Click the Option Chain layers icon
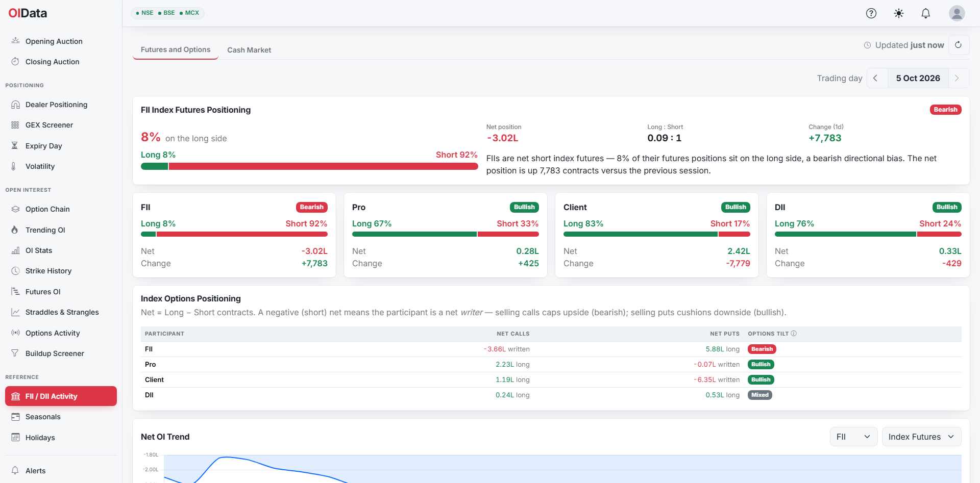 pos(15,209)
